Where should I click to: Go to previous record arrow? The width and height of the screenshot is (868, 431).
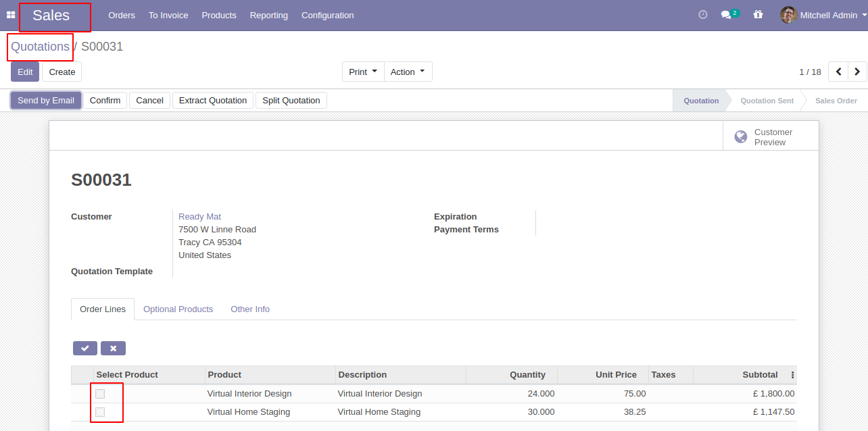click(x=838, y=72)
